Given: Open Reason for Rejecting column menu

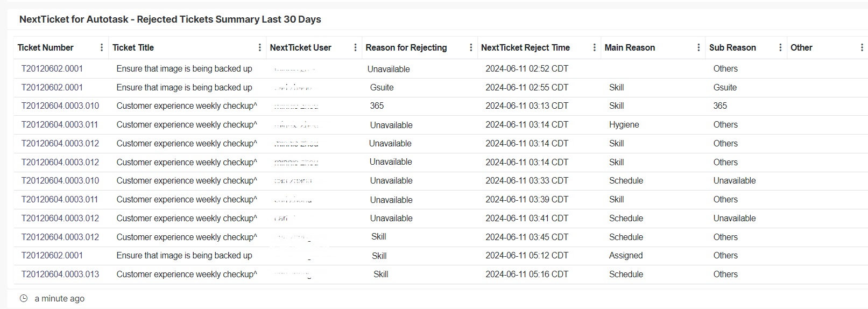Looking at the screenshot, I should (471, 47).
